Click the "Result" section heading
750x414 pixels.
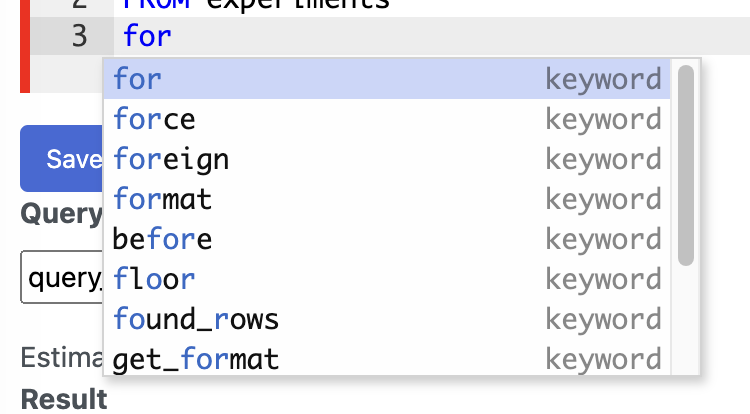[x=64, y=399]
